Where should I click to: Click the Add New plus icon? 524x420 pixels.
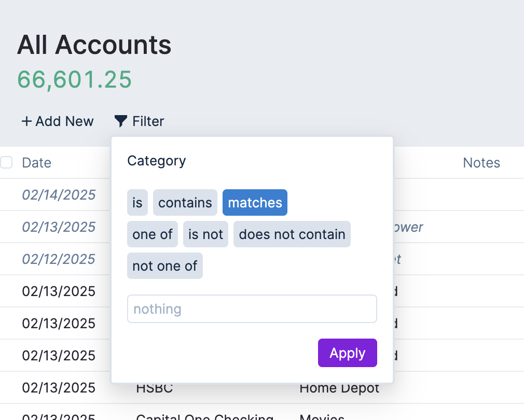click(26, 121)
